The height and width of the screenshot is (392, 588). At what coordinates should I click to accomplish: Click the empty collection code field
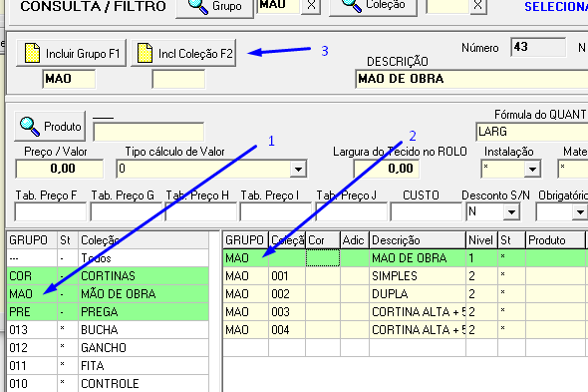point(178,79)
